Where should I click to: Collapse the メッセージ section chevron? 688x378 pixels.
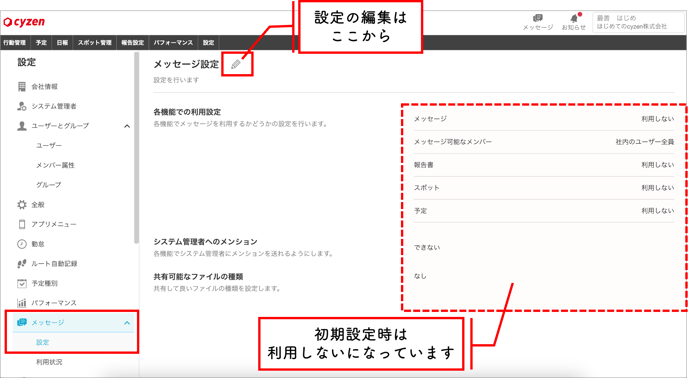pyautogui.click(x=127, y=323)
